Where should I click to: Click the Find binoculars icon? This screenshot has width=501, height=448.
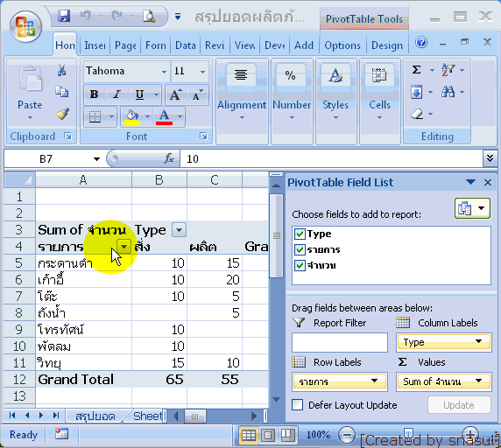pos(448,92)
